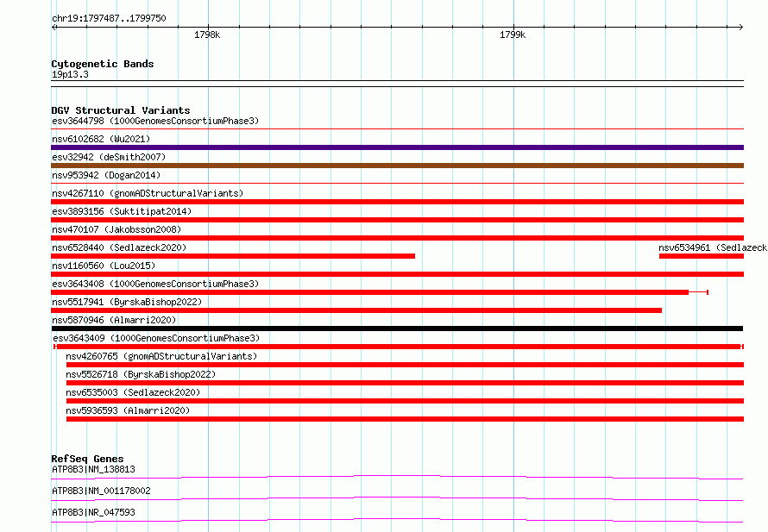This screenshot has width=768, height=532.
Task: Click the chr19:1797487..1799750 region label
Action: 109,18
